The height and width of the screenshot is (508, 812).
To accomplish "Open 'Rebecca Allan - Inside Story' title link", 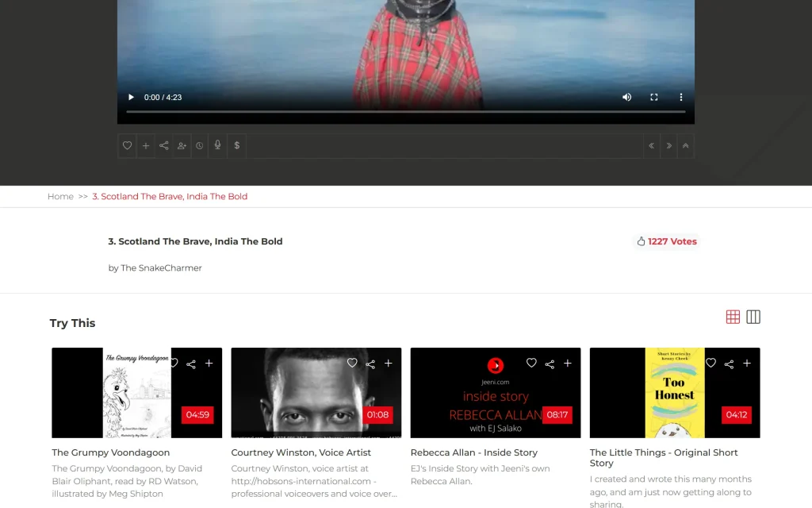I will (474, 452).
